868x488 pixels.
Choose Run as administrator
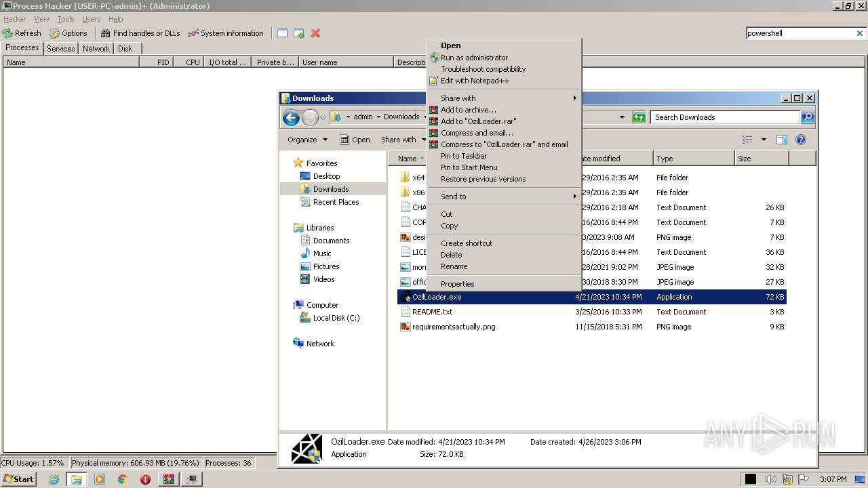(504, 58)
